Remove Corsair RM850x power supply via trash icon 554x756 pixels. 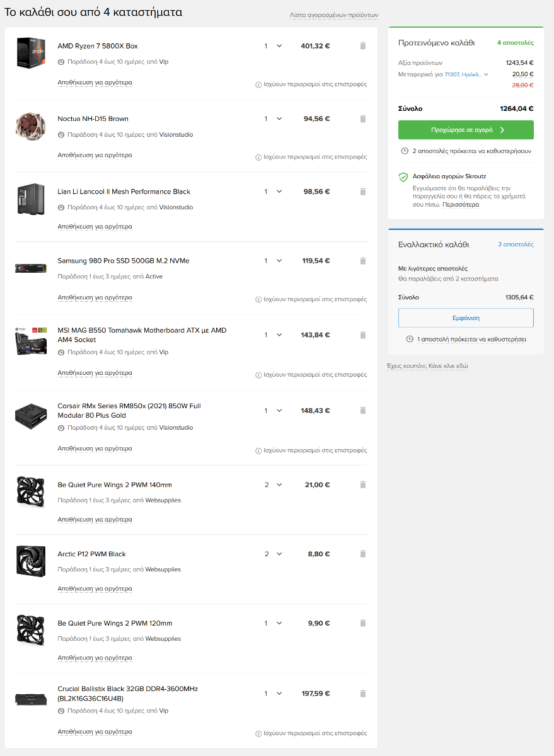pyautogui.click(x=362, y=410)
